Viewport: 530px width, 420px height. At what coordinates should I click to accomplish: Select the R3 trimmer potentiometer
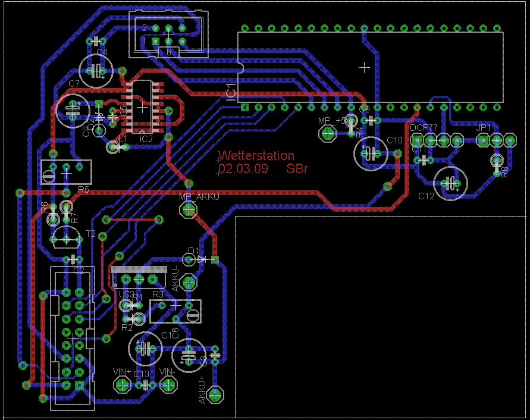pyautogui.click(x=175, y=311)
